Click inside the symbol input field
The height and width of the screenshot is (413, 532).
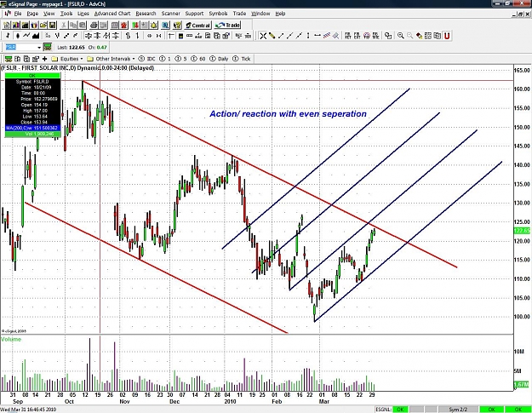[x=21, y=47]
